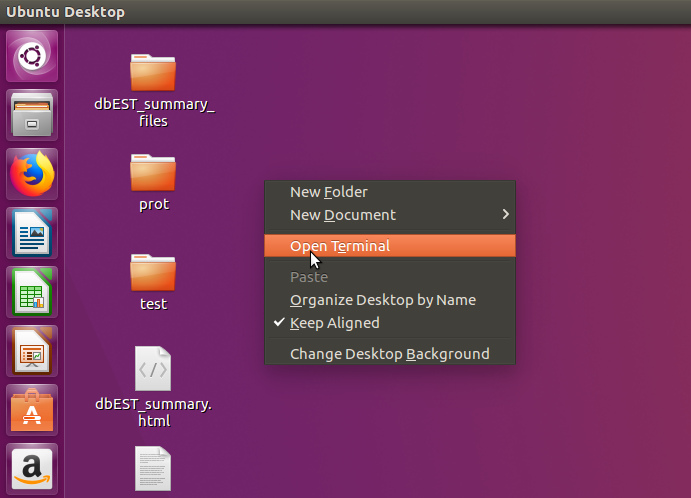Launch LibreOffice Calc spreadsheet
This screenshot has height=498, width=691.
pos(33,292)
